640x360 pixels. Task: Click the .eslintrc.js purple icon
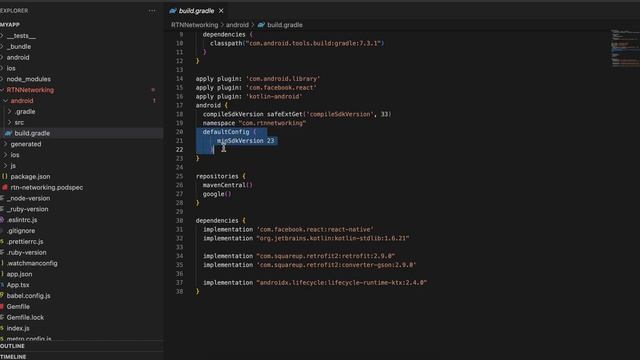coord(2,220)
